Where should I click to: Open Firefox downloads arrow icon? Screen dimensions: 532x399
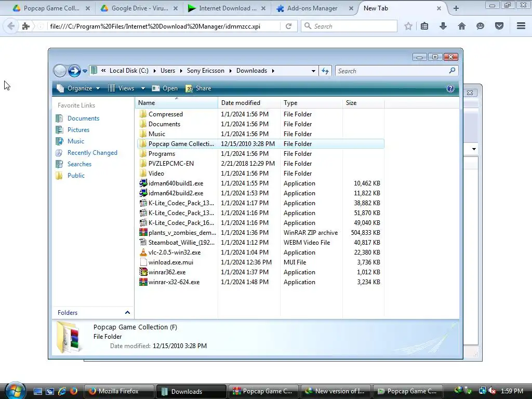pos(443,26)
